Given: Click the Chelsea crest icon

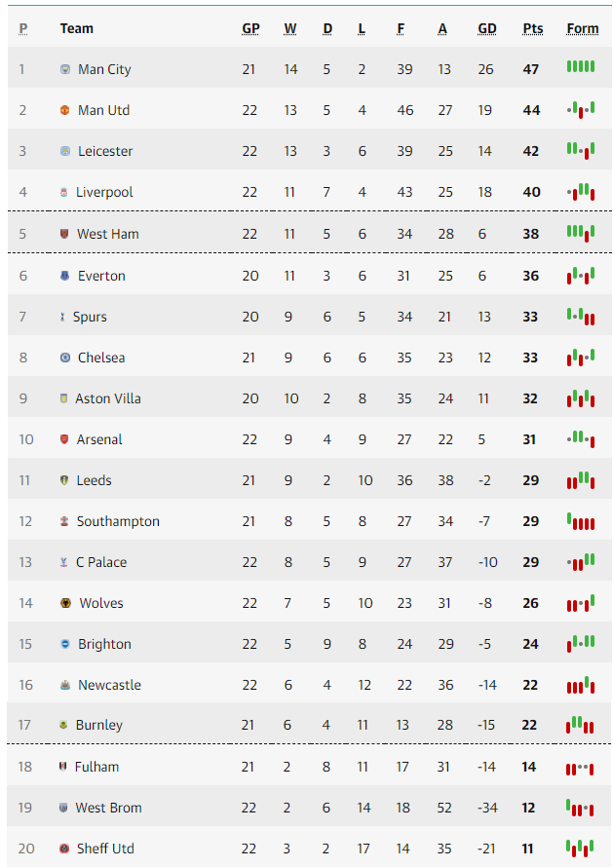Looking at the screenshot, I should 65,358.
